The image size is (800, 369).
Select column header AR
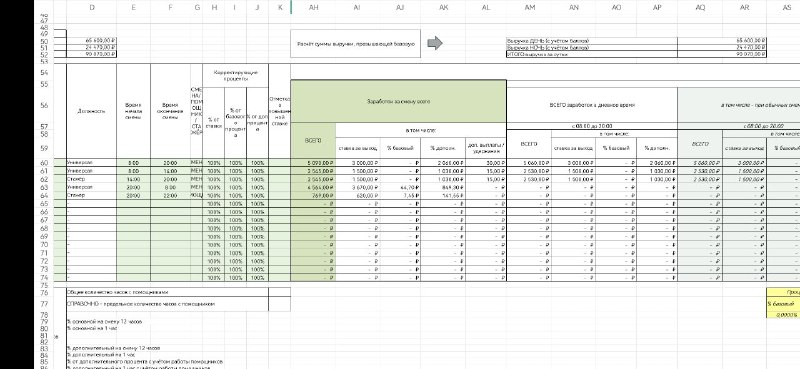(744, 7)
